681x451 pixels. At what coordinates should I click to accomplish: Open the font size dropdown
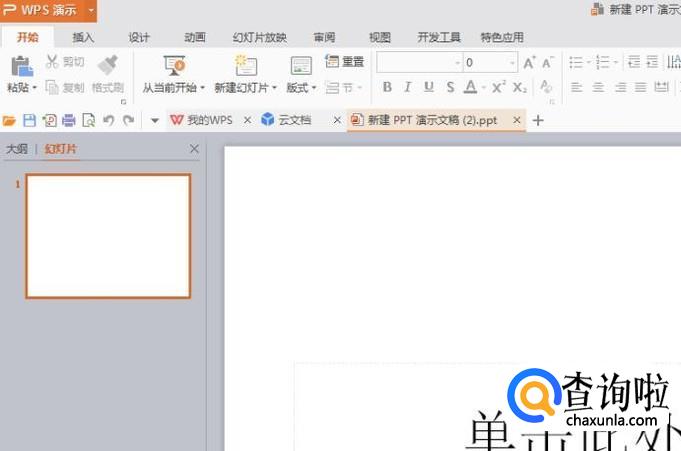point(512,63)
